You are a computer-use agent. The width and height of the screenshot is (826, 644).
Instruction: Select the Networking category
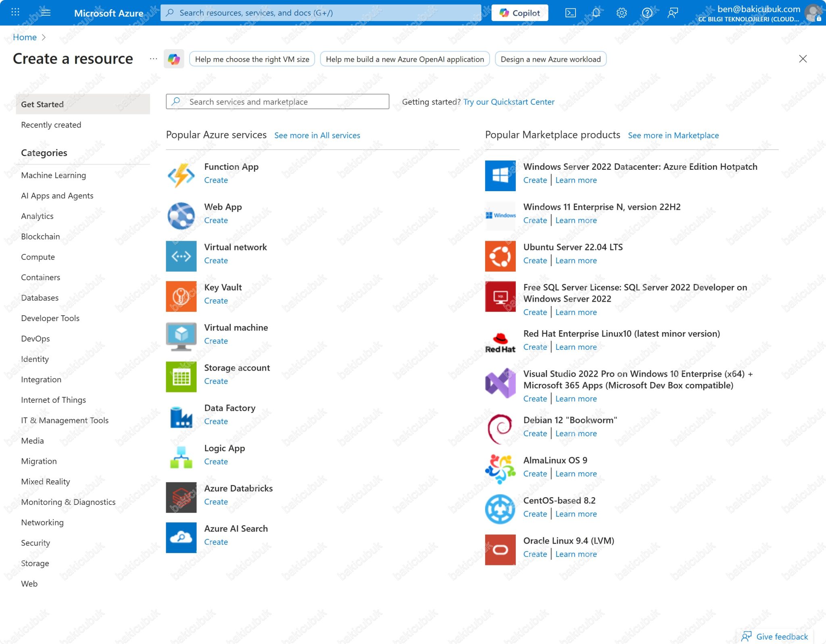pyautogui.click(x=42, y=522)
